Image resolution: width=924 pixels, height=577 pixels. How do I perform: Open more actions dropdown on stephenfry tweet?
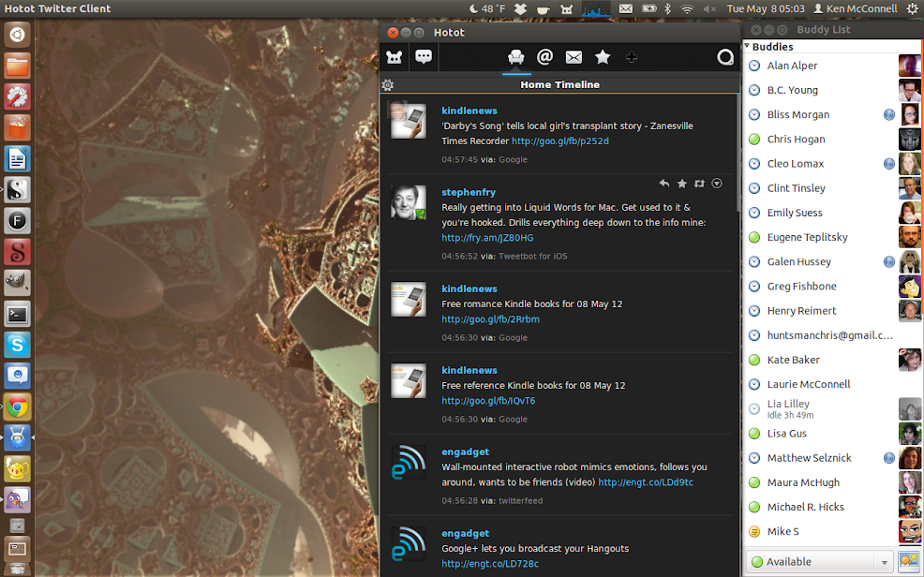(717, 184)
